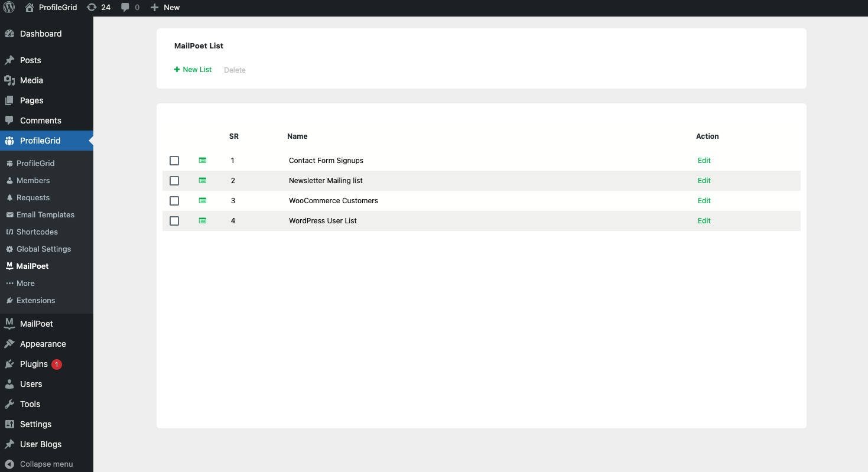The height and width of the screenshot is (472, 868).
Task: Open the + New dropdown in admin bar
Action: [x=165, y=8]
